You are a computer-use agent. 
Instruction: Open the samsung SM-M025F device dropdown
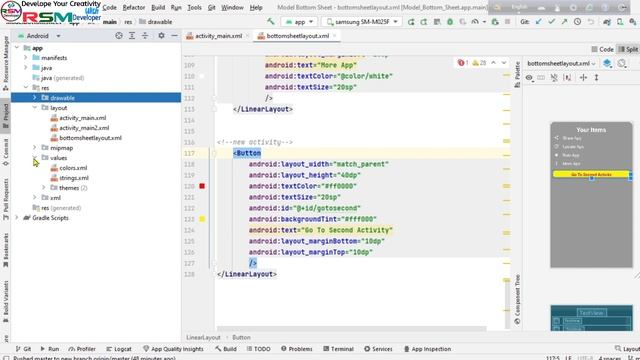coord(362,22)
